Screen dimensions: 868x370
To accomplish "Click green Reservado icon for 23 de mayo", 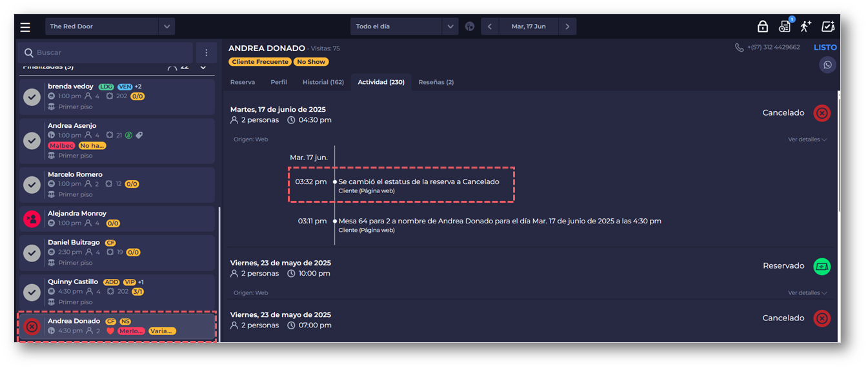I will pyautogui.click(x=822, y=266).
